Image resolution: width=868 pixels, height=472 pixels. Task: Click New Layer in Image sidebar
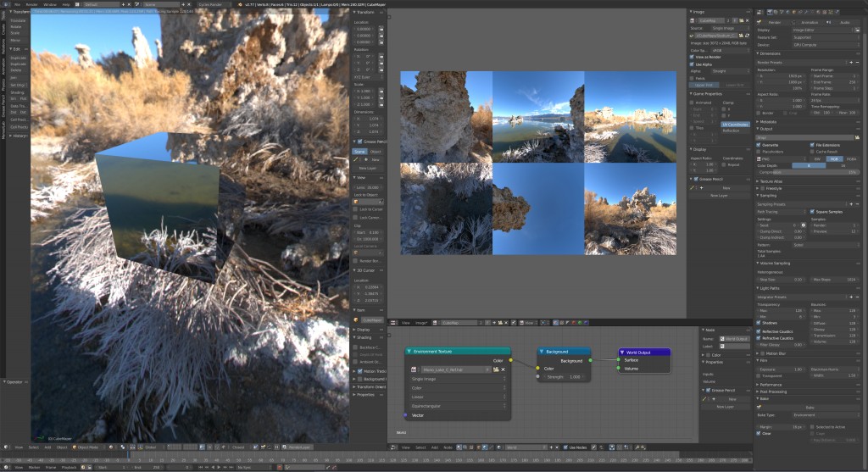(719, 196)
